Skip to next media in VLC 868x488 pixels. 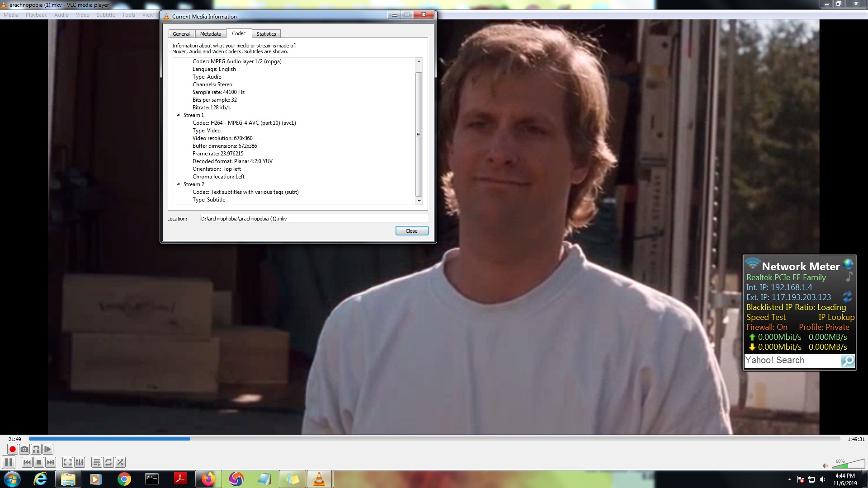coord(51,462)
